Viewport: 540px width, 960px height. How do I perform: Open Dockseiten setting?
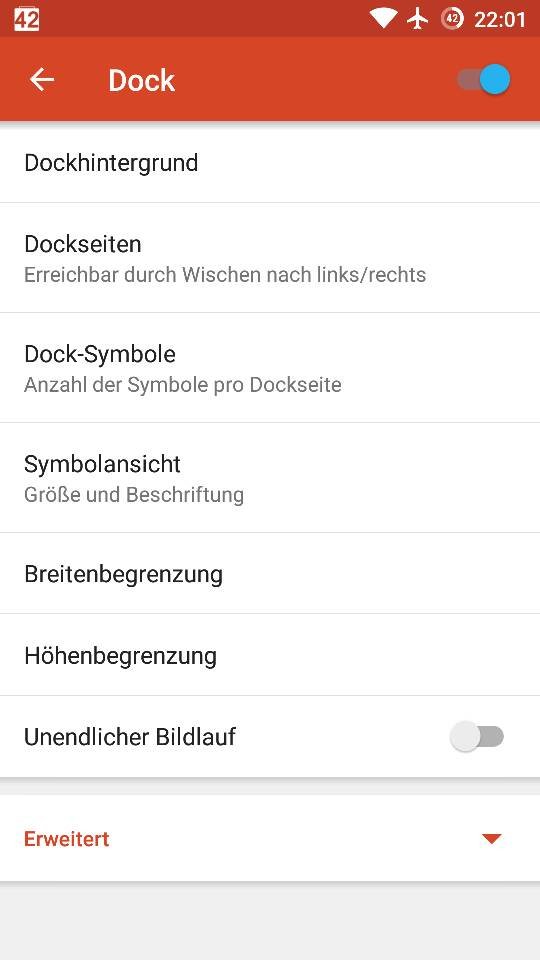pos(270,258)
